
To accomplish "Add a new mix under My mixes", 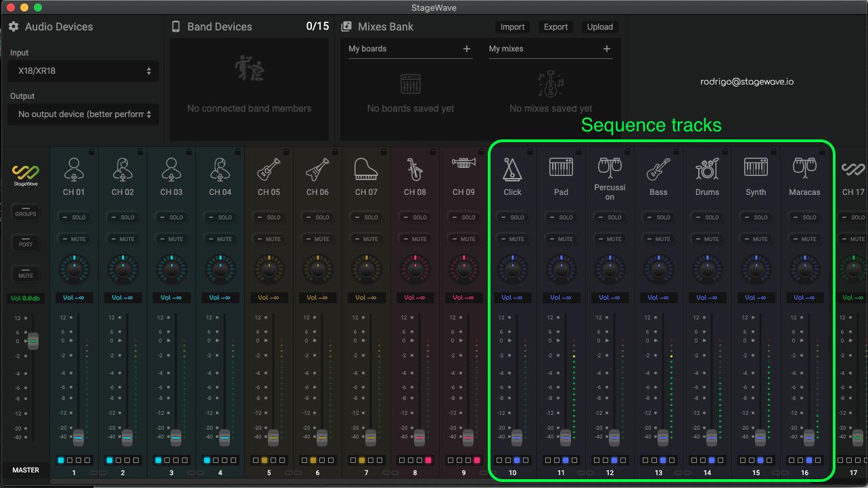I will (606, 49).
